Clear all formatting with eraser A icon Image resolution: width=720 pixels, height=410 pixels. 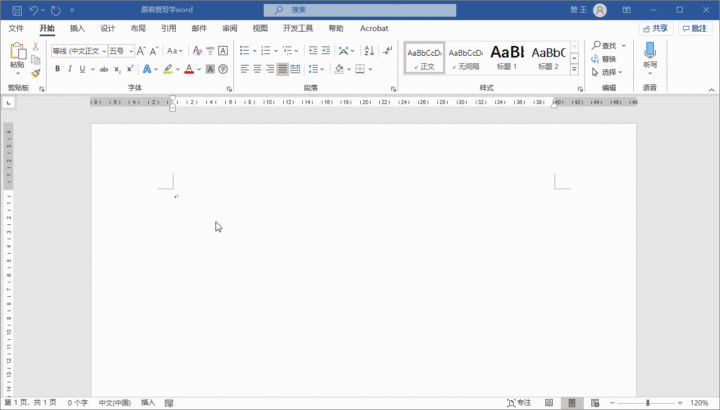[197, 51]
